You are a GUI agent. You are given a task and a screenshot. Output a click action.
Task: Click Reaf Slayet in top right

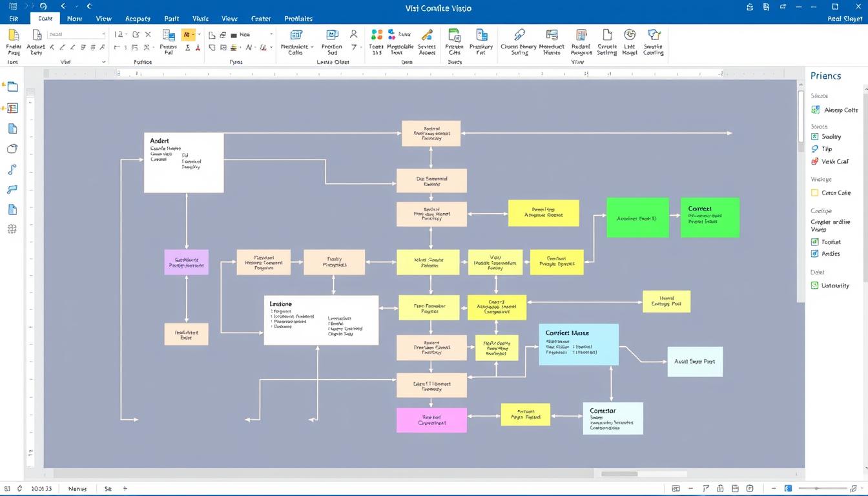tap(844, 19)
